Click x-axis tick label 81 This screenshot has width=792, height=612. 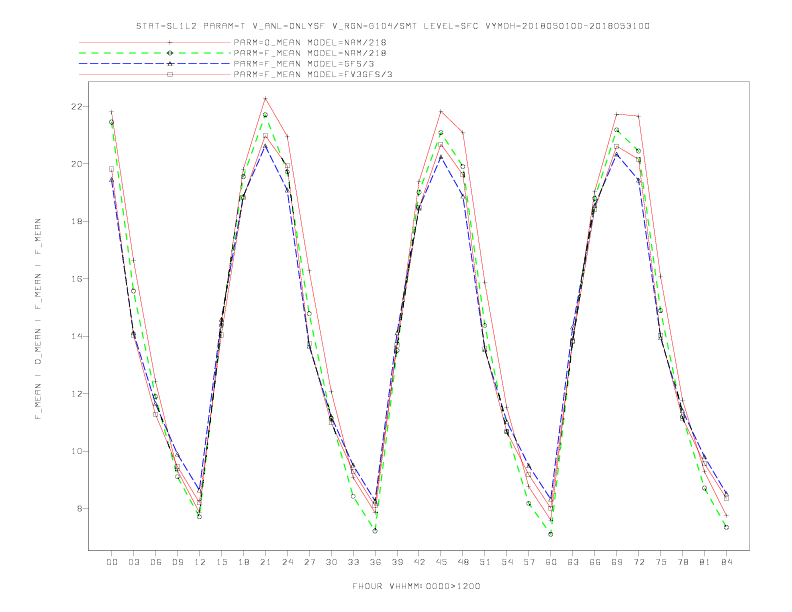pyautogui.click(x=705, y=562)
